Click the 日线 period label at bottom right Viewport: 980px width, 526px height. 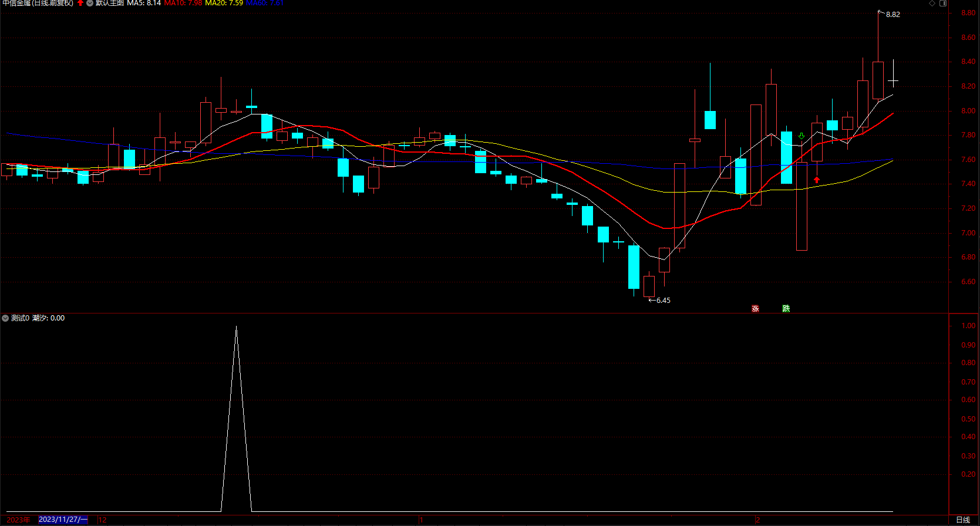coord(963,520)
